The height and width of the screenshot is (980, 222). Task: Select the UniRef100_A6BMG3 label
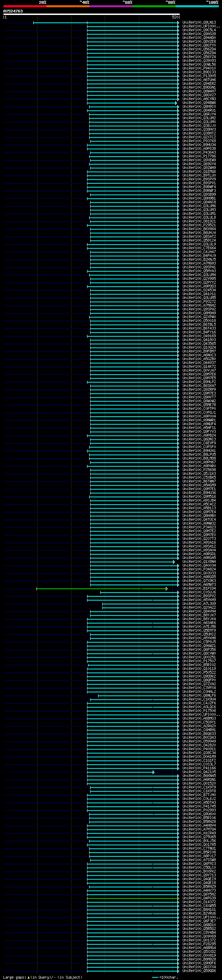click(199, 719)
